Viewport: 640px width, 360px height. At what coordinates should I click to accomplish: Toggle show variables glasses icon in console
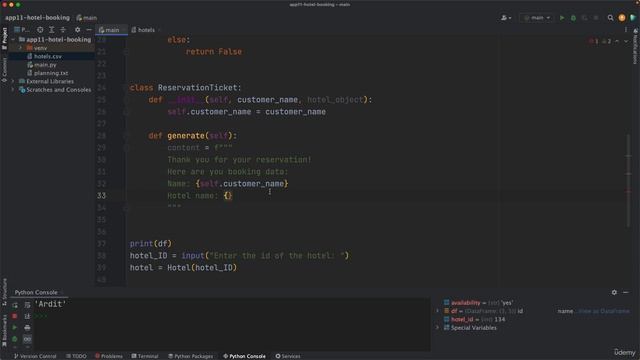coord(27,339)
